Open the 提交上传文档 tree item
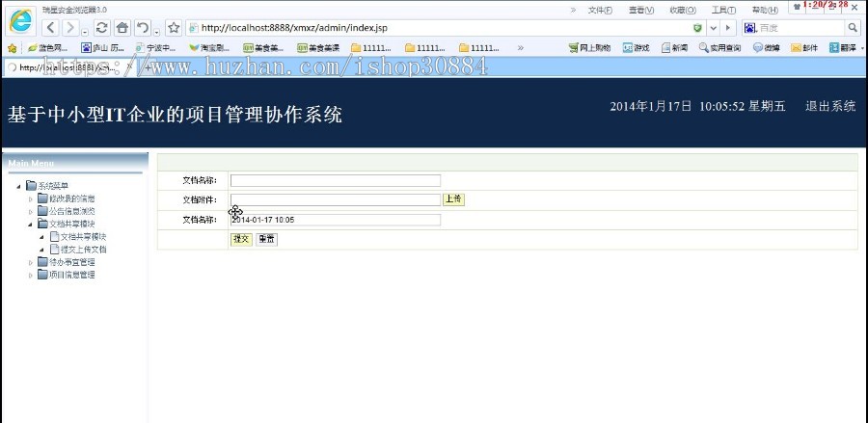This screenshot has height=423, width=868. [83, 250]
